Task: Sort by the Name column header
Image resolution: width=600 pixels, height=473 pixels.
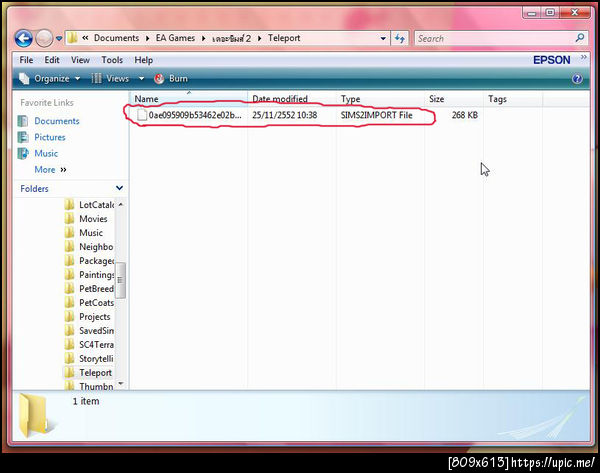Action: (189, 99)
